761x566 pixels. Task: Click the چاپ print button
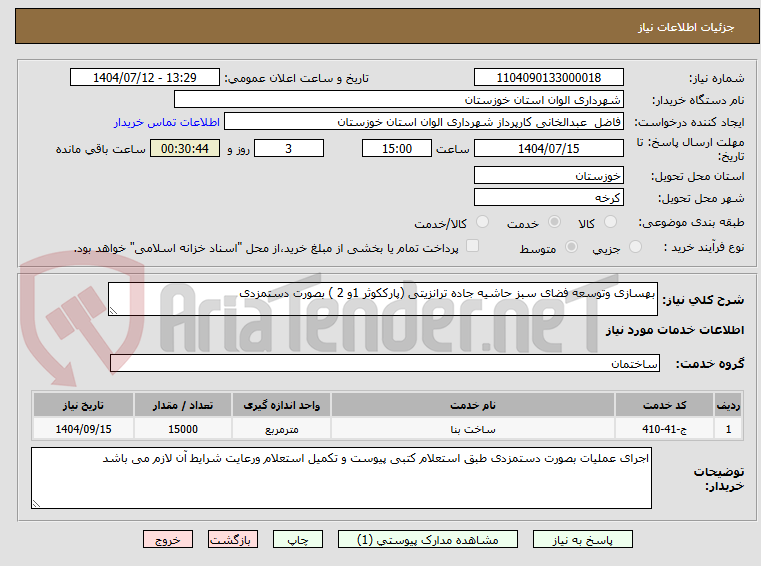[x=298, y=539]
